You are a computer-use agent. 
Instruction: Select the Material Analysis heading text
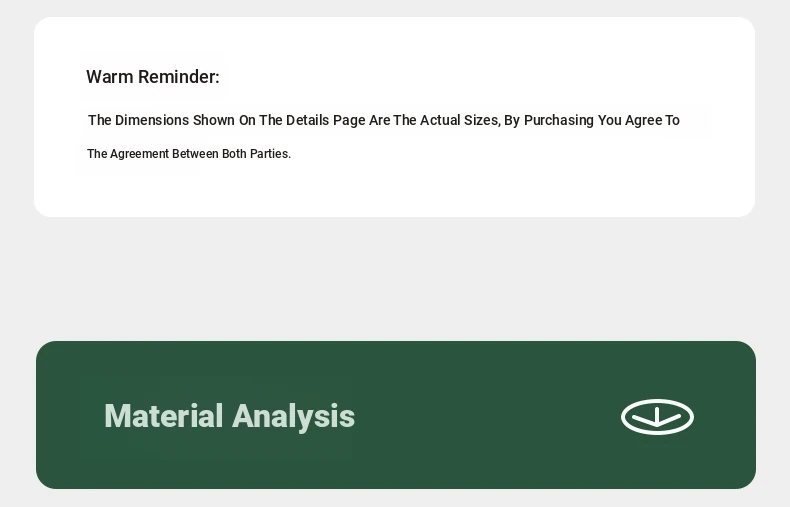(229, 416)
